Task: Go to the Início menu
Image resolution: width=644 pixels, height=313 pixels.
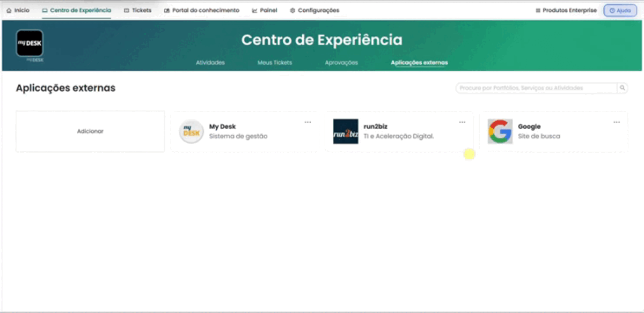Action: pos(18,10)
